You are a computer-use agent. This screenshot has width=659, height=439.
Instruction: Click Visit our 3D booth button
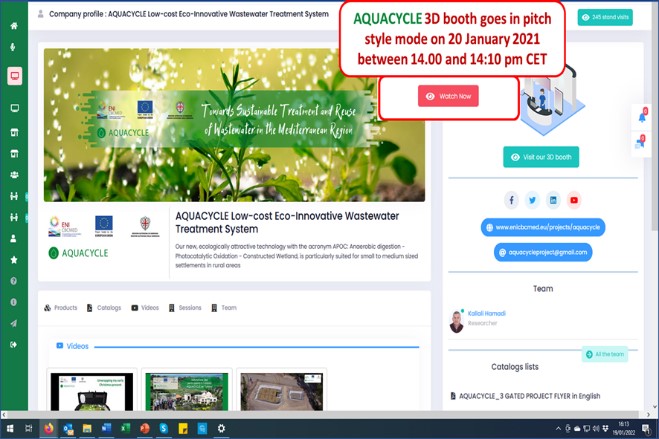click(541, 157)
